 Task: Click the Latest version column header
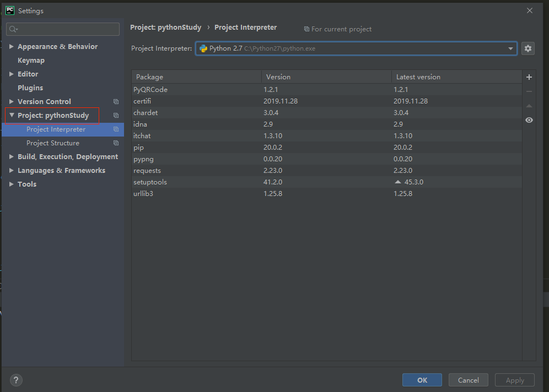456,77
